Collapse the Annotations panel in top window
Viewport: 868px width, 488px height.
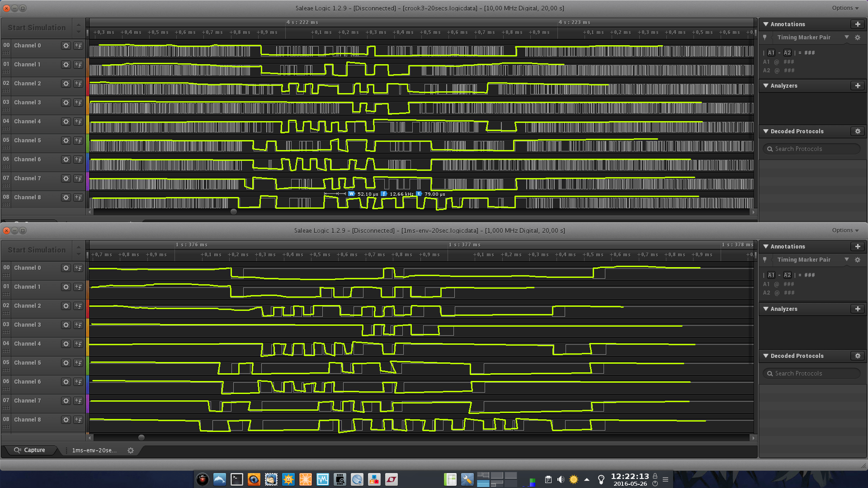[766, 24]
